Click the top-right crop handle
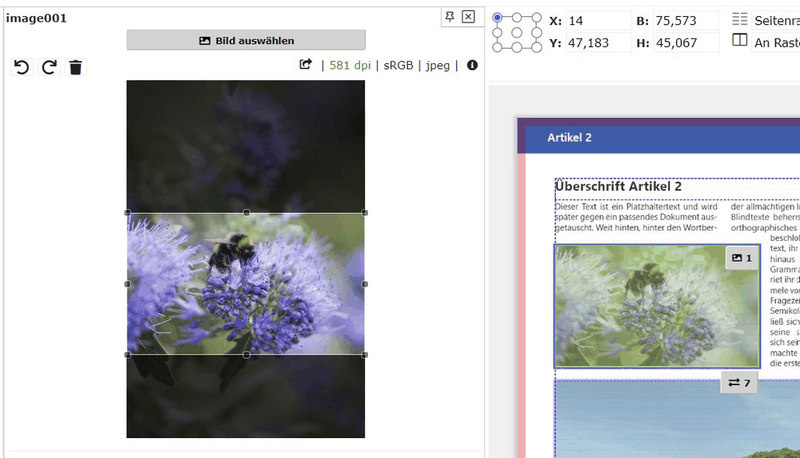 [x=365, y=213]
